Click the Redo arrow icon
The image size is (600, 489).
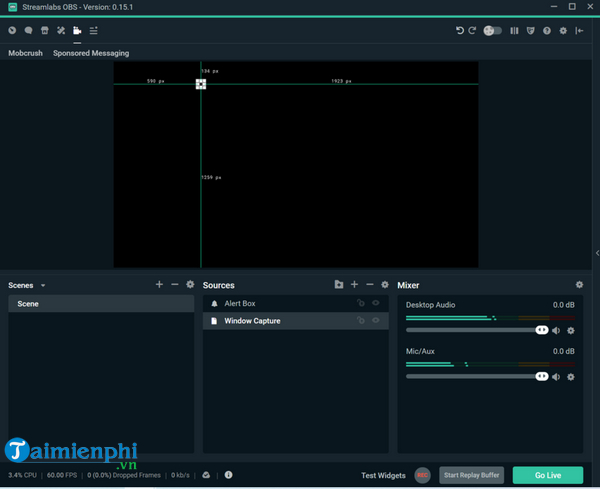pos(472,30)
